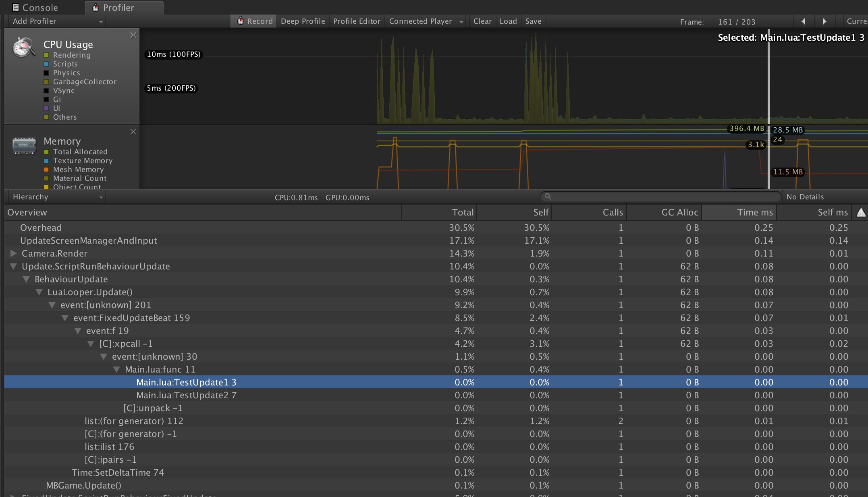
Task: Click the CPU Usage stopwatch icon
Action: [x=24, y=48]
